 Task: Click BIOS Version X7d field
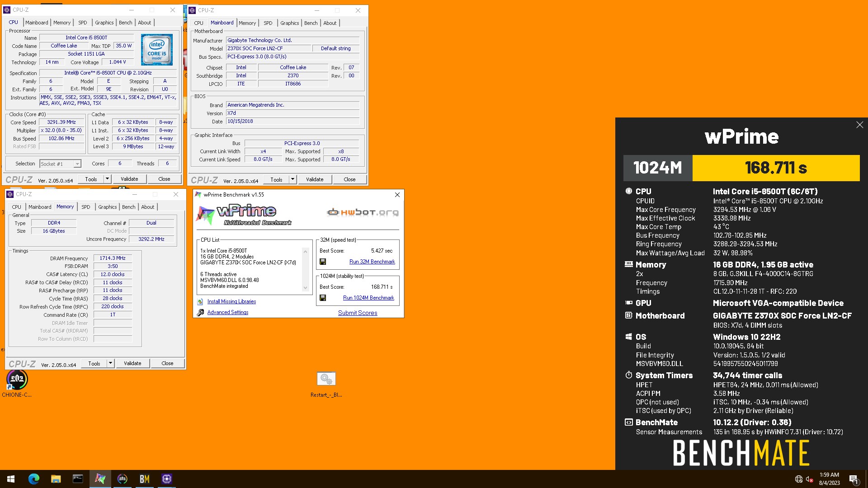point(292,113)
